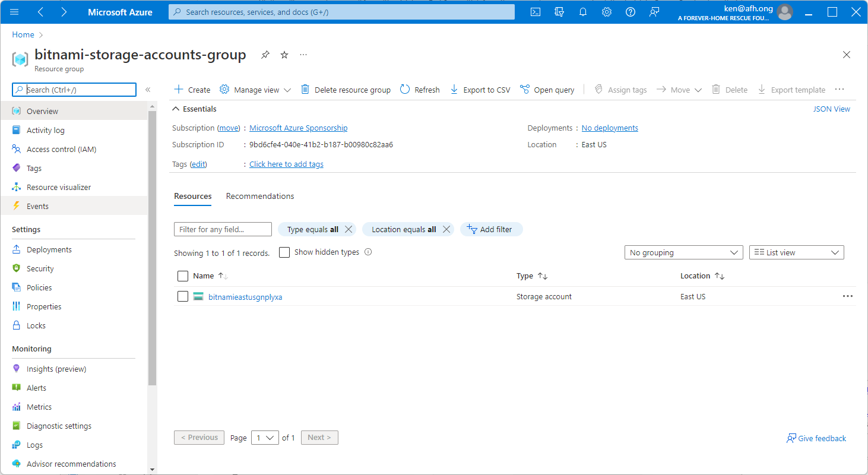Open the Manage view dropdown
Viewport: 868px width, 475px height.
(255, 89)
